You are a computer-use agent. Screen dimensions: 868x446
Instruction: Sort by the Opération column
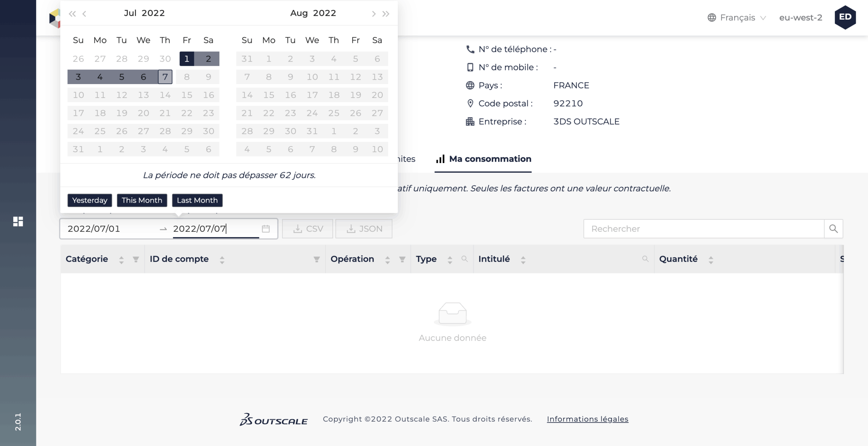[387, 260]
